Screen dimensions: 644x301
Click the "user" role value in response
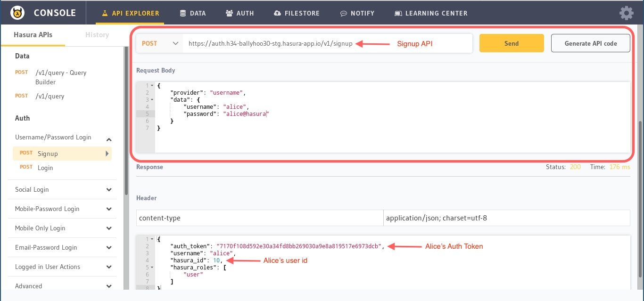(193, 275)
